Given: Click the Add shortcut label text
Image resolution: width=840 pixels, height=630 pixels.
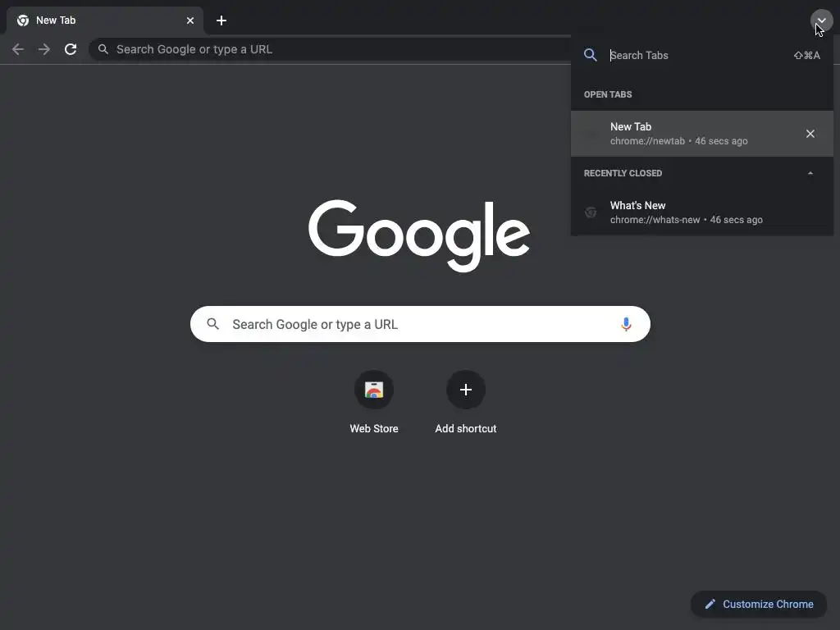Looking at the screenshot, I should click(x=466, y=428).
